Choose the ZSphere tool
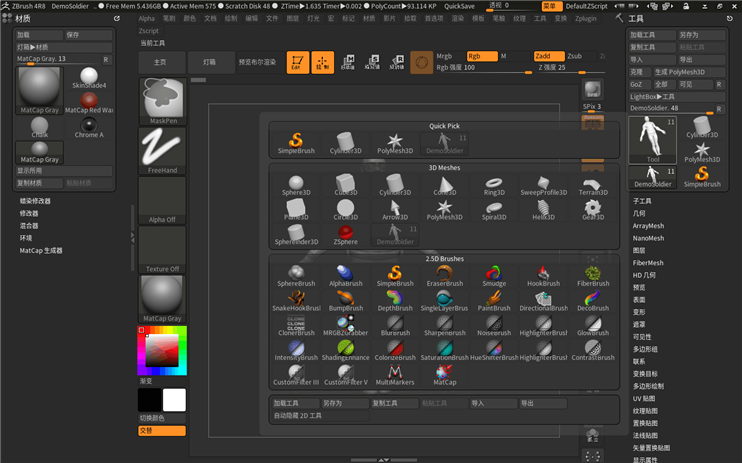 coord(345,234)
